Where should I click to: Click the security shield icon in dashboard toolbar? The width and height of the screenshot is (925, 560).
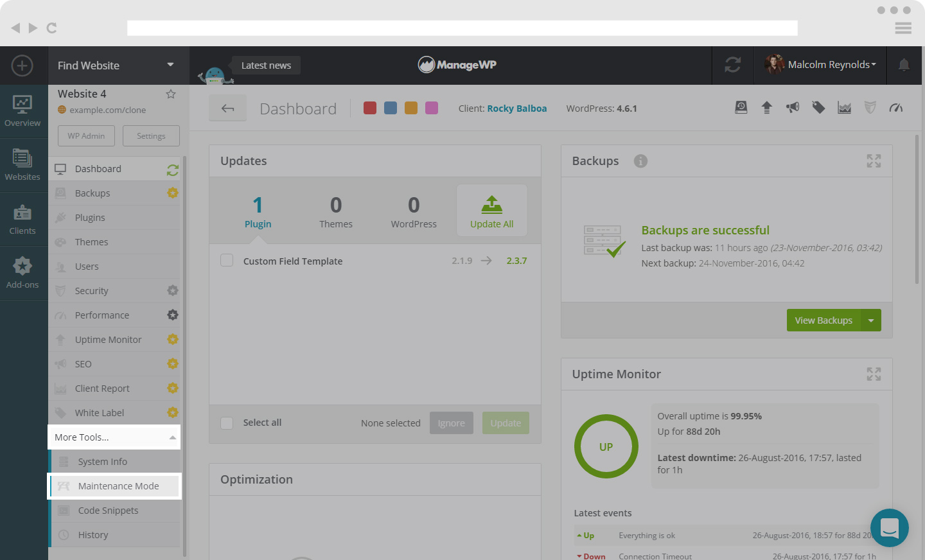point(870,107)
